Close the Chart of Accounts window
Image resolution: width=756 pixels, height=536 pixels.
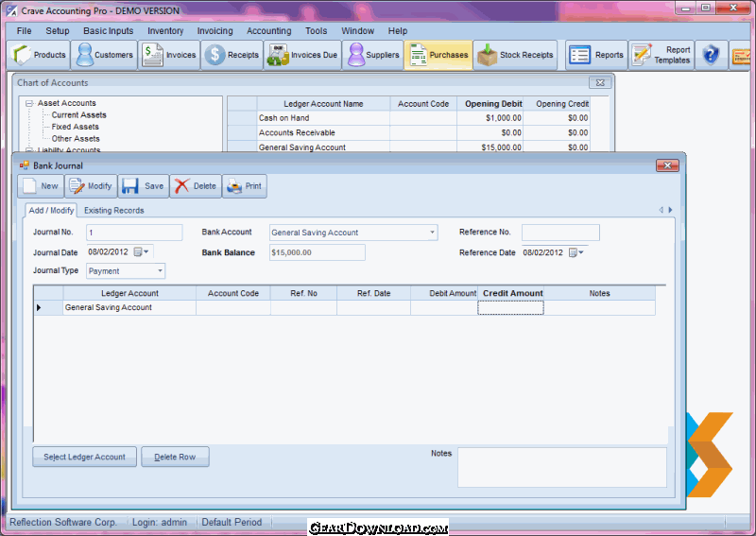600,83
